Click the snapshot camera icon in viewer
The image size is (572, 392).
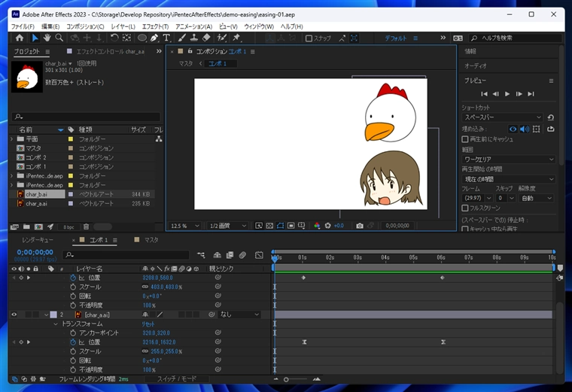click(359, 226)
